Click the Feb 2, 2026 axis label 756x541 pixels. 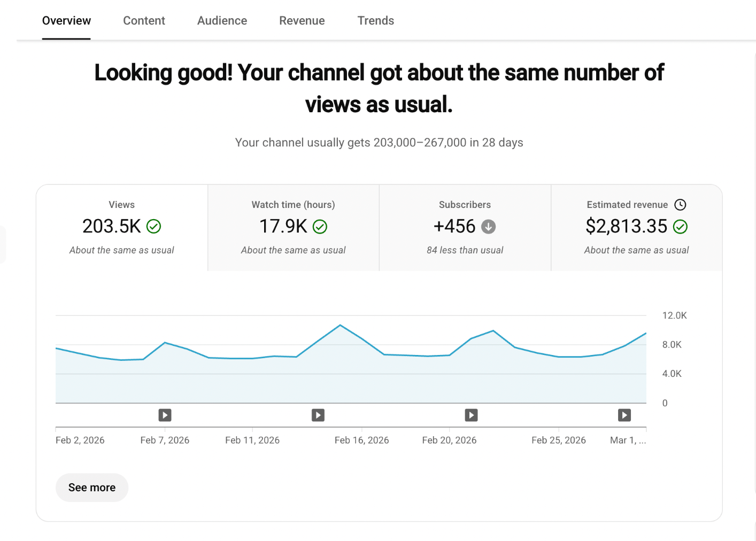[80, 440]
